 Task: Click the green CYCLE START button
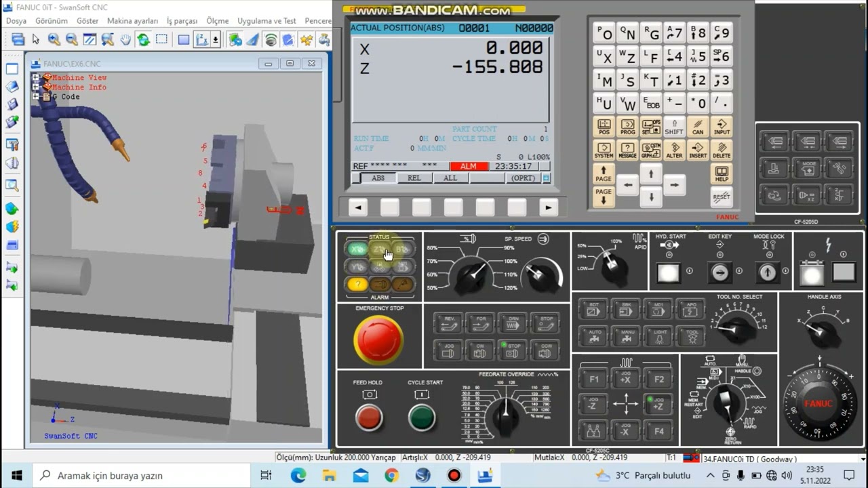[422, 418]
